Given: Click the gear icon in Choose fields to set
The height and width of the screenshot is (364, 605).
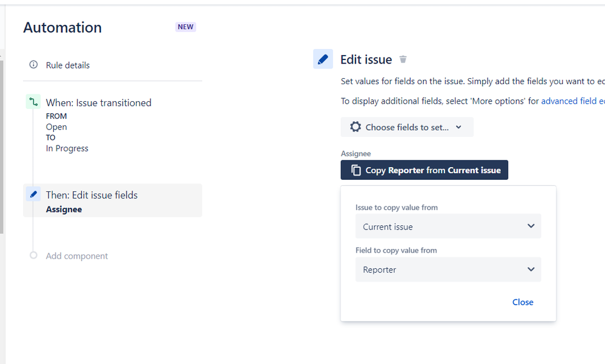Looking at the screenshot, I should tap(355, 127).
